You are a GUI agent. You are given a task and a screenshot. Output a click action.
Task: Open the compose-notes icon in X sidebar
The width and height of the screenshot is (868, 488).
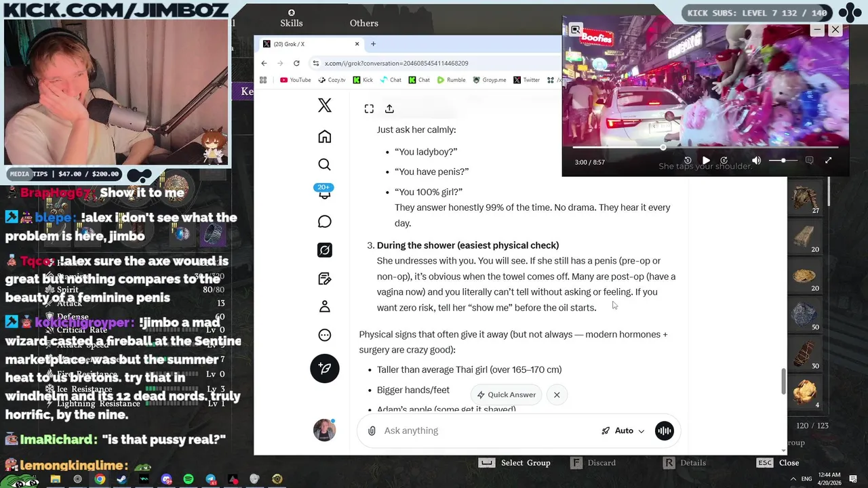(325, 279)
